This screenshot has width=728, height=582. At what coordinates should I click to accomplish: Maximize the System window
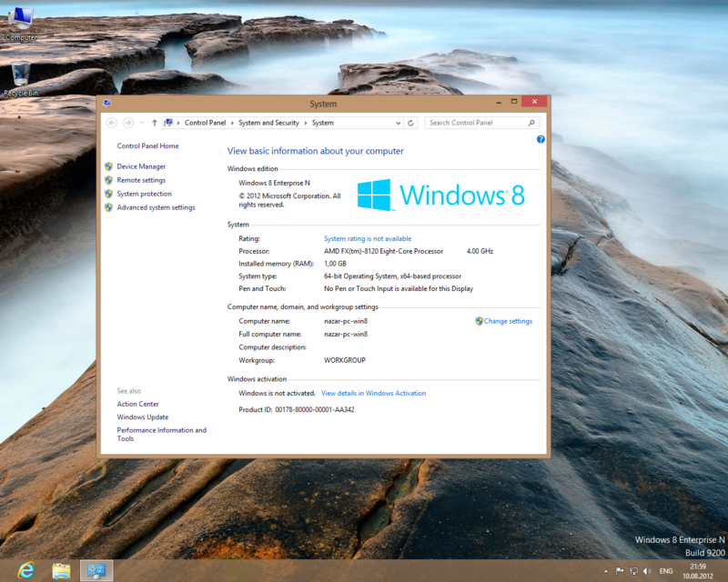point(514,102)
